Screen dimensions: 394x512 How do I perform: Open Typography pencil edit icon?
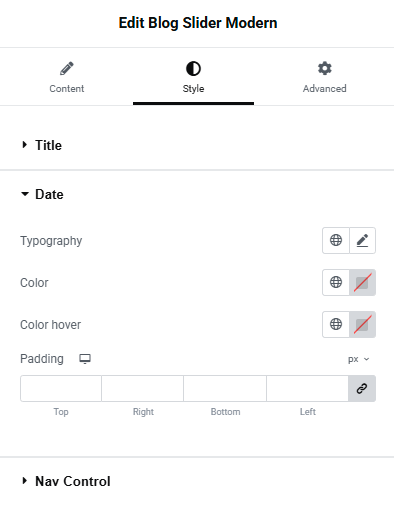362,240
